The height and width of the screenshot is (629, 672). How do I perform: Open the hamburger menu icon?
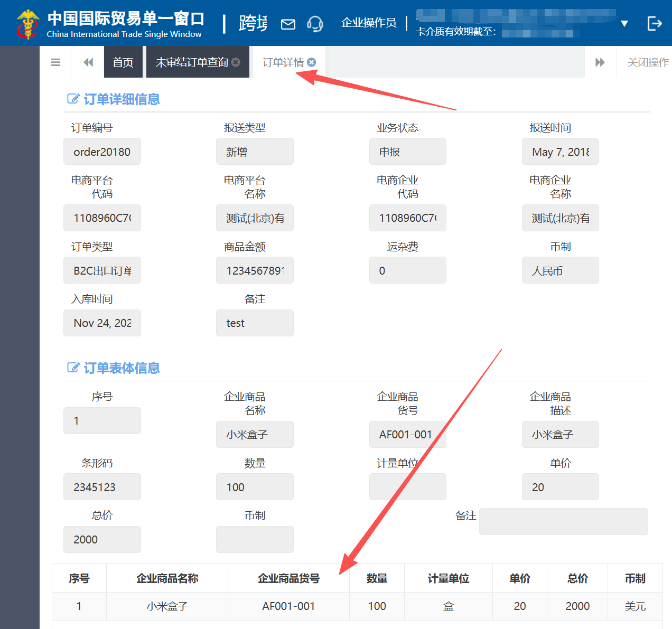point(55,62)
